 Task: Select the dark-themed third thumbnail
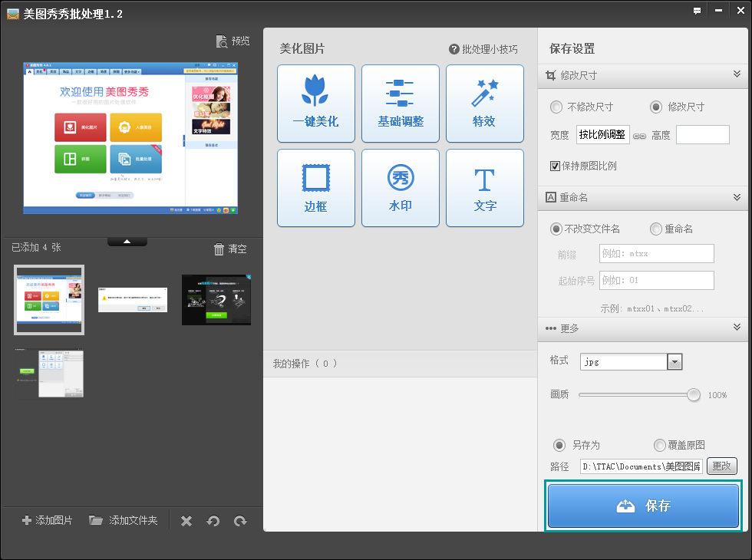tap(216, 300)
